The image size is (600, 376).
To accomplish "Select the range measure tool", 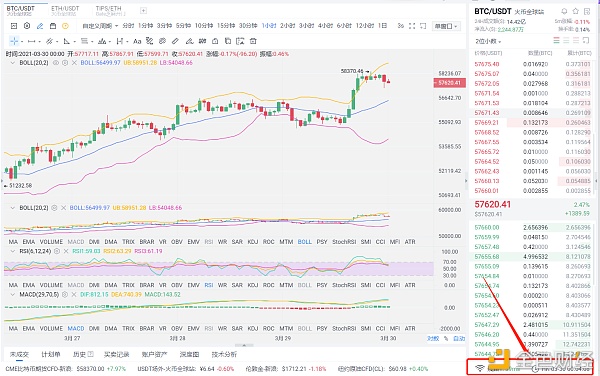I will click(x=120, y=41).
